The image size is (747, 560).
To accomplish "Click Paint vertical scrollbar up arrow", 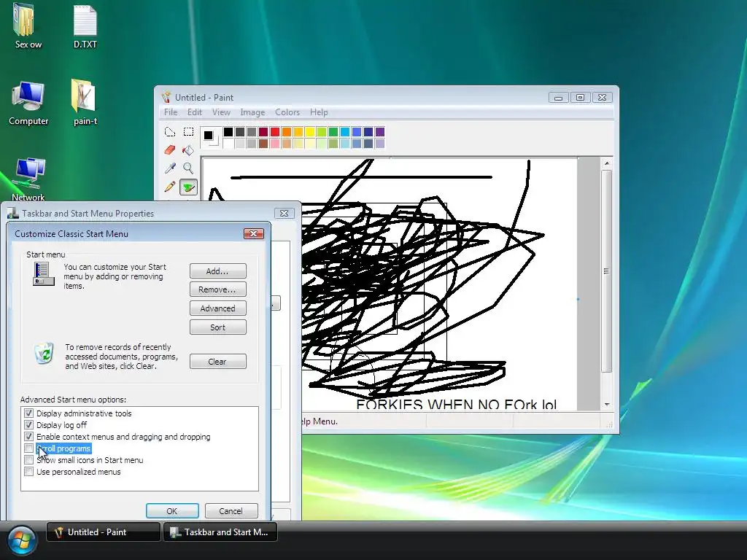I will point(606,163).
